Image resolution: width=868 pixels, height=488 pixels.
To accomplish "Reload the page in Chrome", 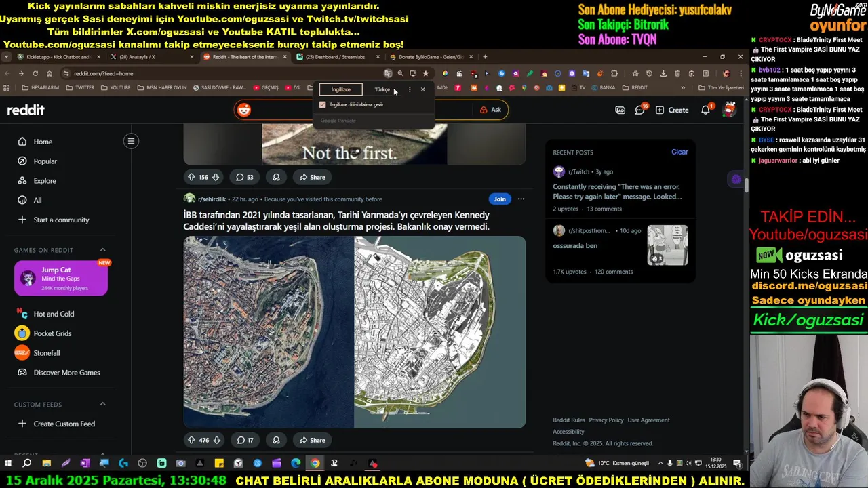I will [35, 73].
